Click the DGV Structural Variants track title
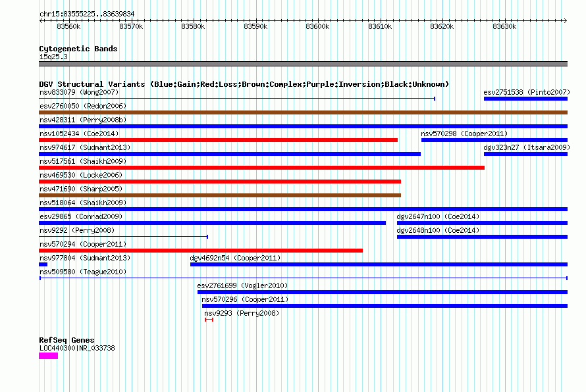This screenshot has height=392, width=586. coord(244,84)
